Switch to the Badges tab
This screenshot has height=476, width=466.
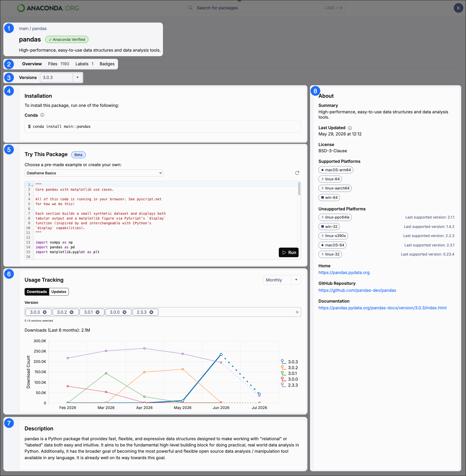pos(107,64)
